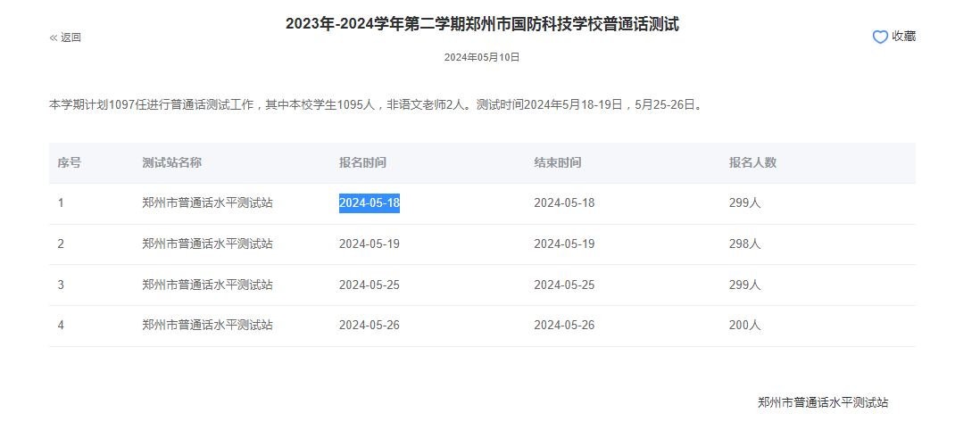Click sequence number 4 in the last row
The width and height of the screenshot is (980, 446).
(x=61, y=326)
